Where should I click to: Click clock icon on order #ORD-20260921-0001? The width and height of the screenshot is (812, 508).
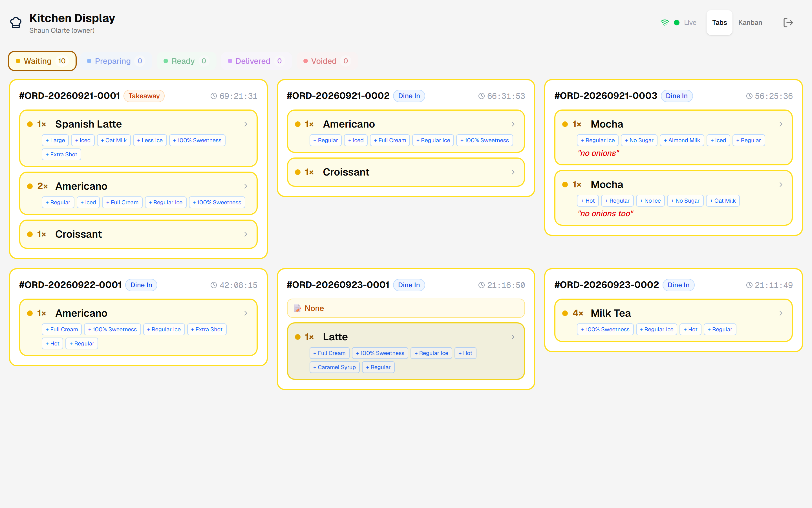(213, 96)
